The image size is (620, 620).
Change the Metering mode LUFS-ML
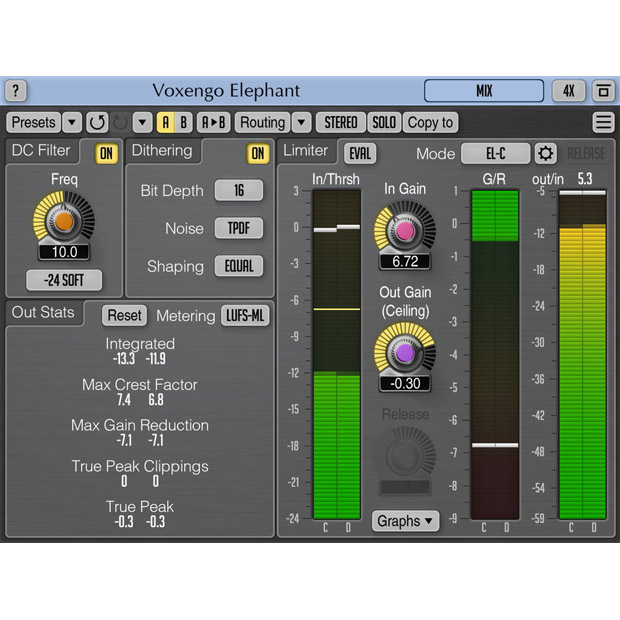click(x=245, y=316)
